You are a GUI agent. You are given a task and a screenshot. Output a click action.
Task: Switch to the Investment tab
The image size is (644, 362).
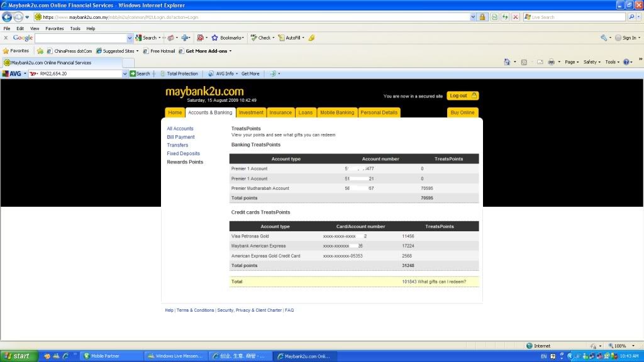click(251, 112)
